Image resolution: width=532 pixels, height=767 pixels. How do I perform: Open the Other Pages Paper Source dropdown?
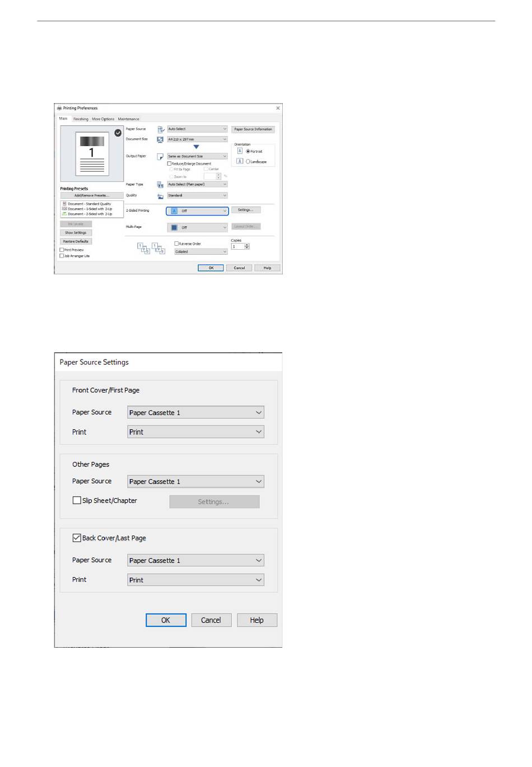195,481
